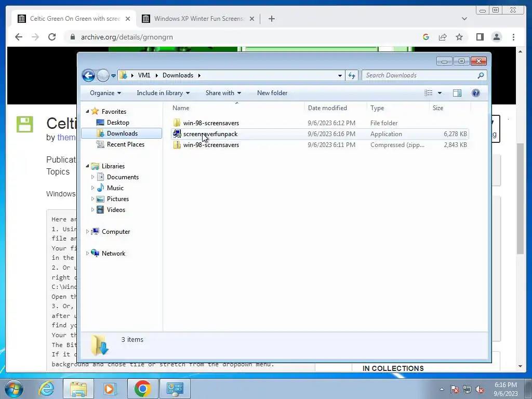
Task: Select Desktop under Favorites
Action: 118,123
